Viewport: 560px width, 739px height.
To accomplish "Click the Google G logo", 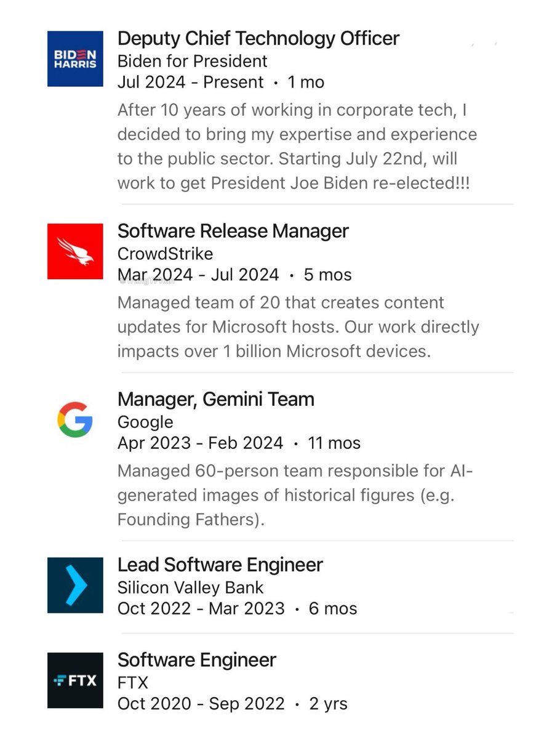I will (x=75, y=420).
